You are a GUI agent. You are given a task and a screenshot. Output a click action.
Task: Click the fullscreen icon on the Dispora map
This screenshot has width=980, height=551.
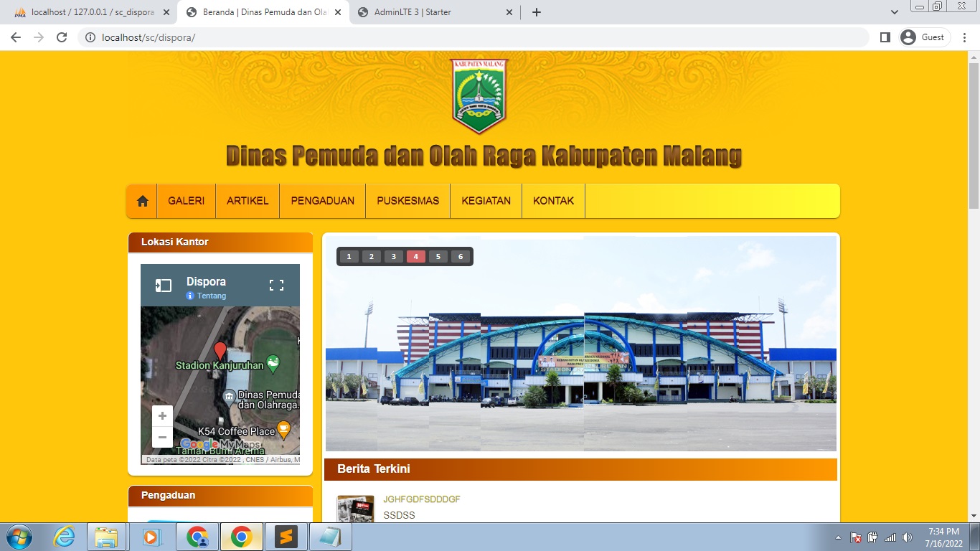(277, 285)
